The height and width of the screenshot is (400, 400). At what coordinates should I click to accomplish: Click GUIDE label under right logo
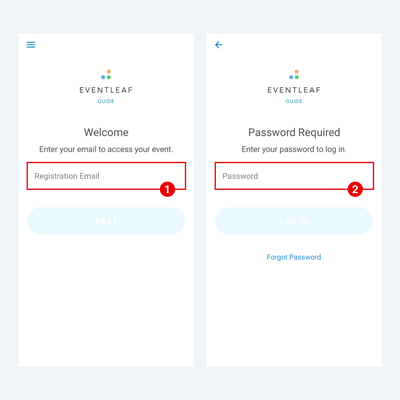click(294, 101)
